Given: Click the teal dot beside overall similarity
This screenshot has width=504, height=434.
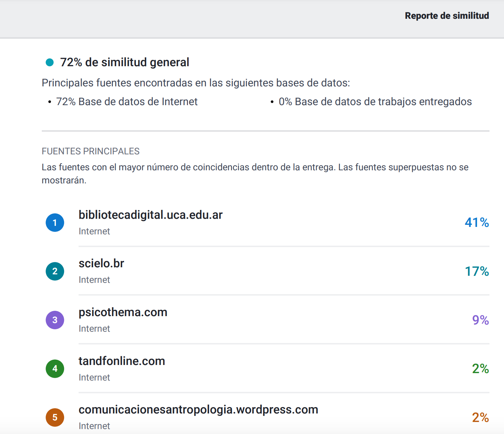Looking at the screenshot, I should pyautogui.click(x=50, y=62).
